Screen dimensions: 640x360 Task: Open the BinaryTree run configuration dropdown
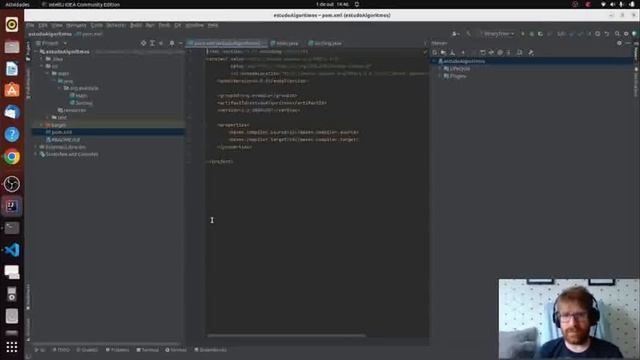tap(497, 34)
